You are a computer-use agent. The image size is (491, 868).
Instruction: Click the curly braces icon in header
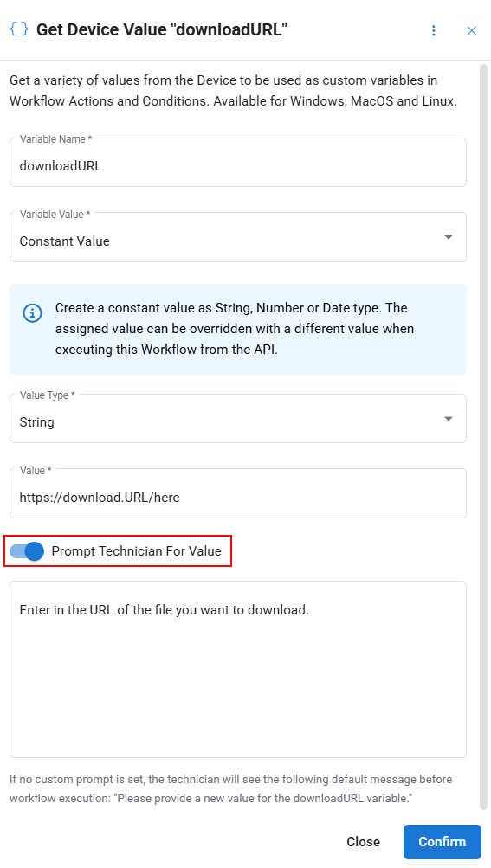pos(19,29)
